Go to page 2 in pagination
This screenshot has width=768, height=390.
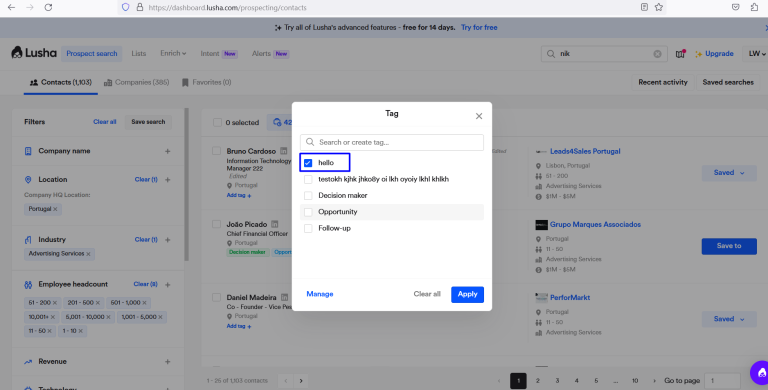click(x=537, y=381)
